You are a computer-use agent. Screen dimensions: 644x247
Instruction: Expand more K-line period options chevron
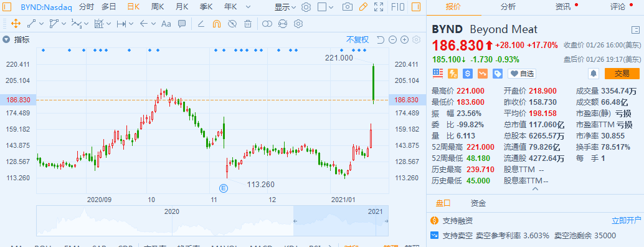click(248, 7)
